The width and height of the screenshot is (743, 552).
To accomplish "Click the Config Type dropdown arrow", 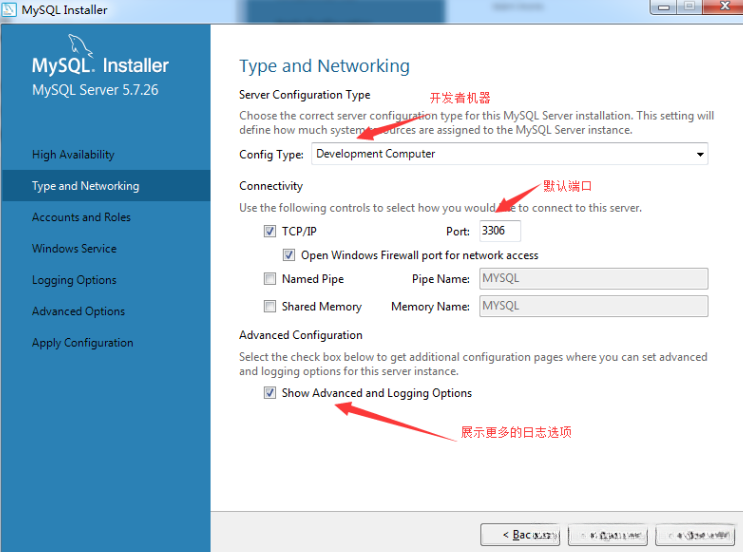I will click(x=699, y=154).
